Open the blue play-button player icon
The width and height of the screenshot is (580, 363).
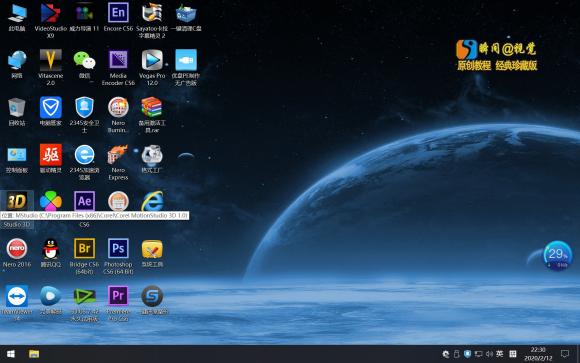click(x=50, y=296)
